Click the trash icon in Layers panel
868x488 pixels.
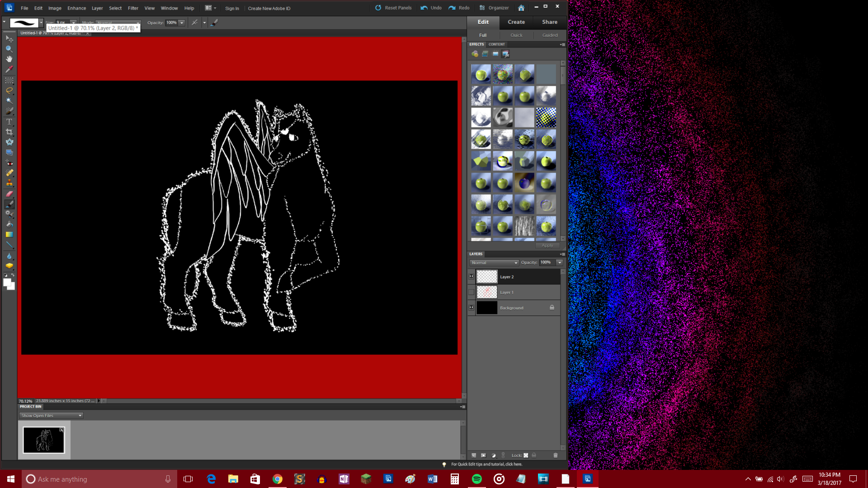pos(556,455)
